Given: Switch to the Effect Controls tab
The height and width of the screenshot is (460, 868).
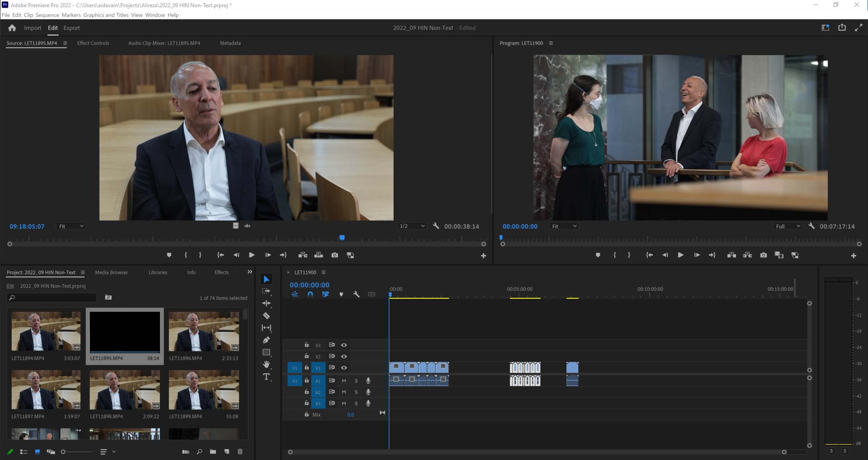Looking at the screenshot, I should (x=93, y=43).
